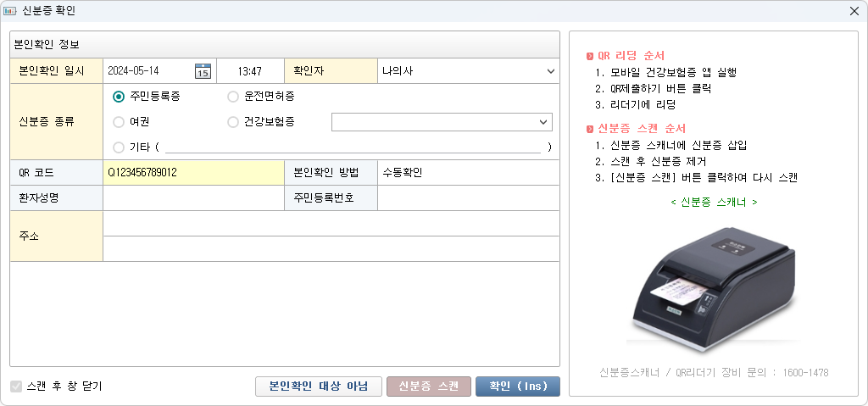Open the calendar date picker icon
Image resolution: width=868 pixels, height=406 pixels.
click(x=203, y=71)
